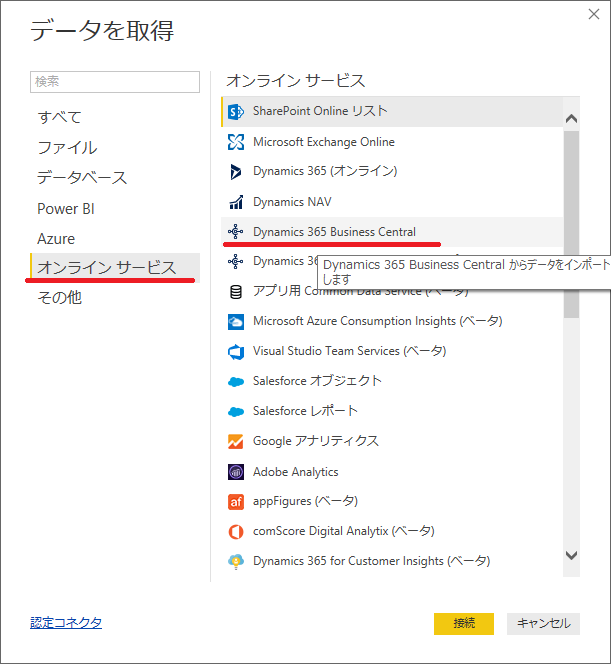The height and width of the screenshot is (664, 611).
Task: Click the Microsoft Exchange Online icon
Action: click(x=236, y=142)
